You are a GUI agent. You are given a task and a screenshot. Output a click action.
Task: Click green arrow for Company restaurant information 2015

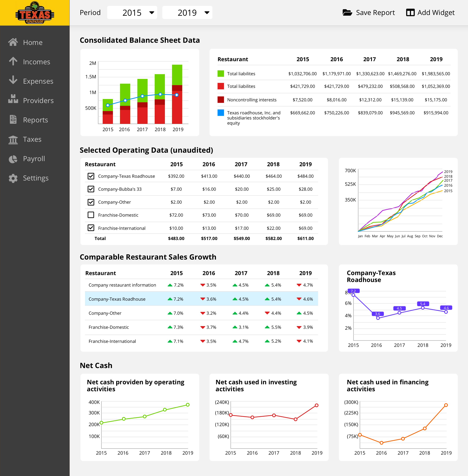pyautogui.click(x=170, y=285)
